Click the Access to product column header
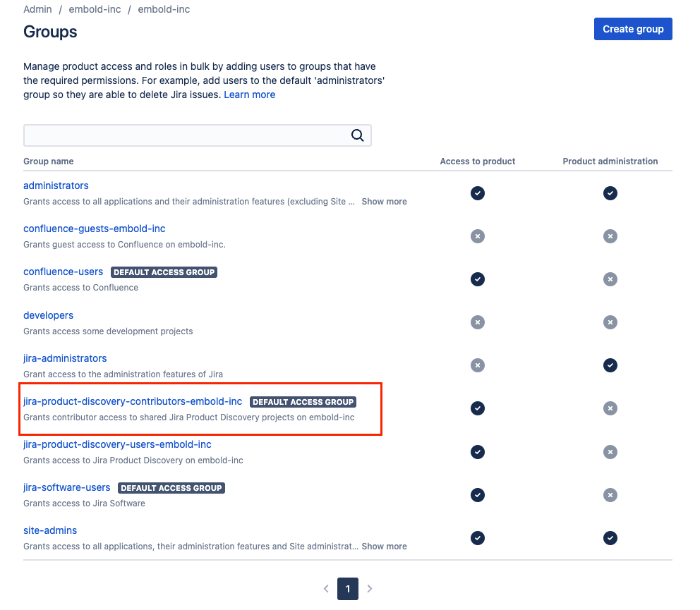Screen dimensions: 700x610 click(x=477, y=161)
